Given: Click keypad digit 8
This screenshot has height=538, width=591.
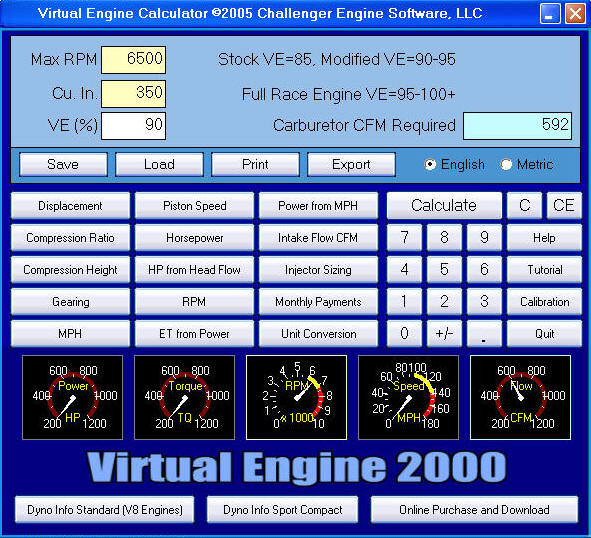Looking at the screenshot, I should [444, 238].
